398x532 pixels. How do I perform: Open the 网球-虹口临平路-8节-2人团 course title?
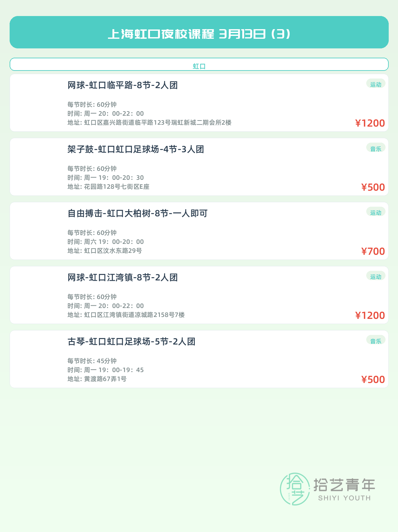click(122, 85)
